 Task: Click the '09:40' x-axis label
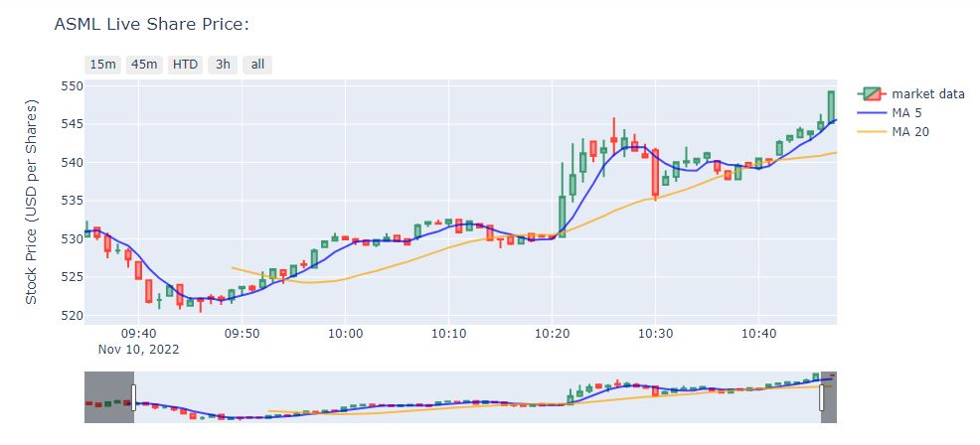click(139, 334)
